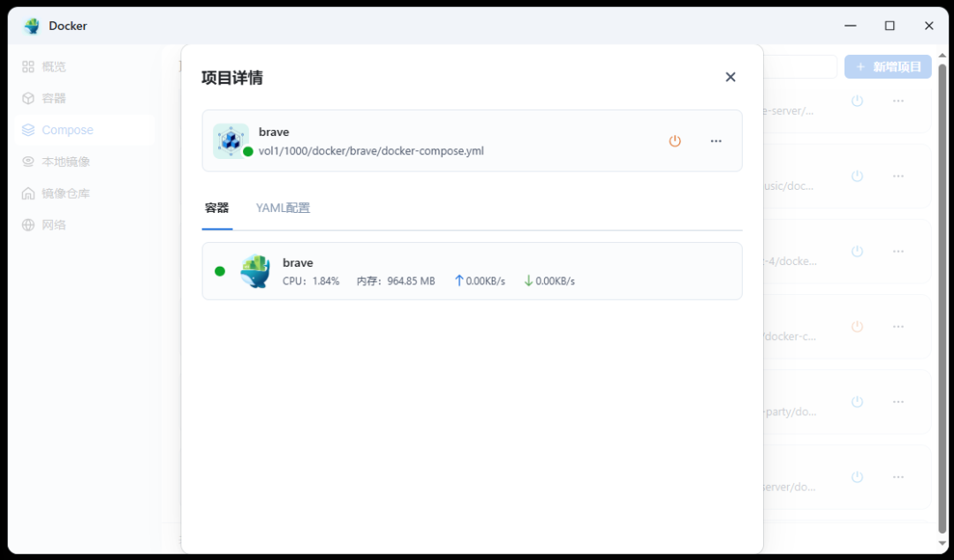This screenshot has width=954, height=560.
Task: Click the CPU: 1.84% value
Action: [x=311, y=281]
